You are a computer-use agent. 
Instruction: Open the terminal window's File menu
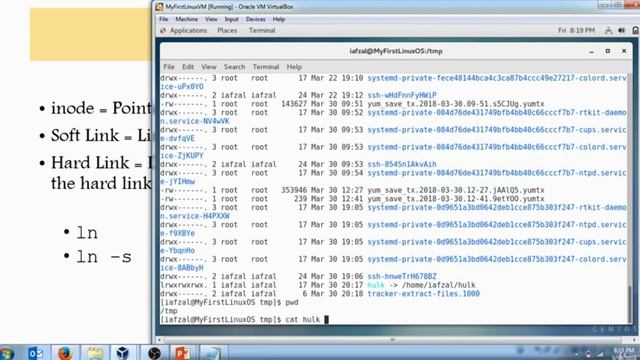click(169, 67)
